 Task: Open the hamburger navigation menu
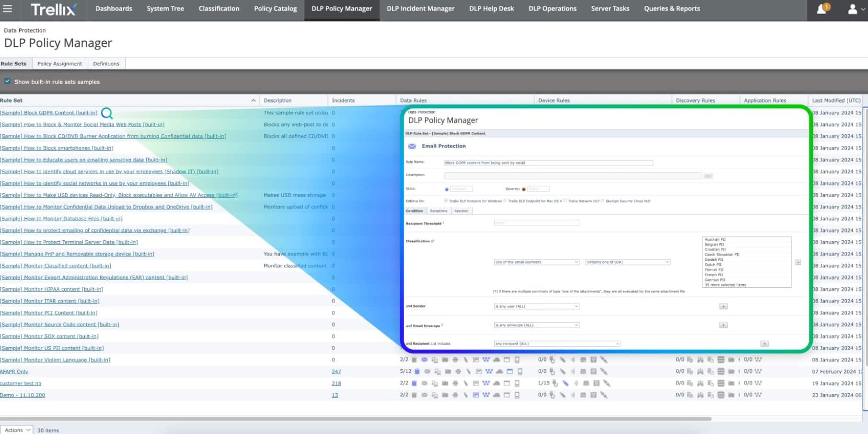pos(7,9)
